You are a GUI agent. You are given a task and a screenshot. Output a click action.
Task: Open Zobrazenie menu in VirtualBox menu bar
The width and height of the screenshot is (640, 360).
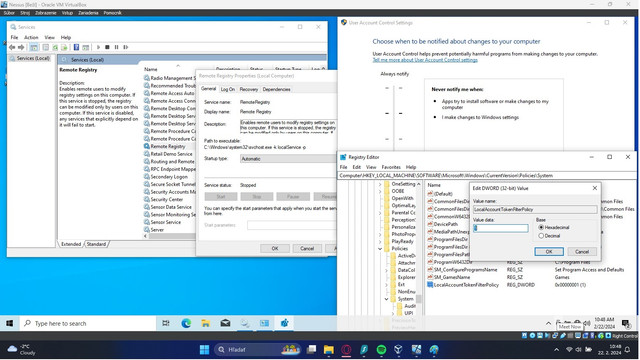(46, 13)
